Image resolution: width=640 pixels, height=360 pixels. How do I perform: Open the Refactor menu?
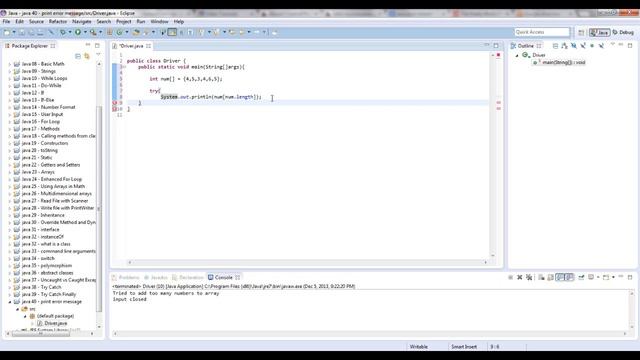pyautogui.click(x=58, y=22)
